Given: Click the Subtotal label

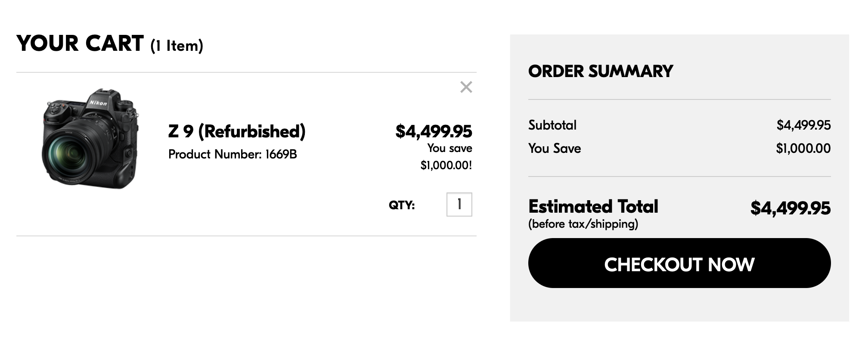Looking at the screenshot, I should pos(552,125).
